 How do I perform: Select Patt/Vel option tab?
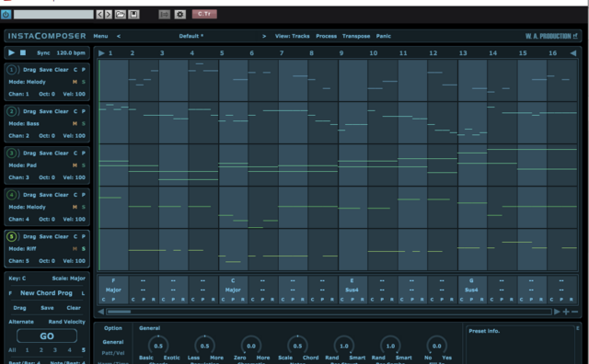[x=113, y=353]
